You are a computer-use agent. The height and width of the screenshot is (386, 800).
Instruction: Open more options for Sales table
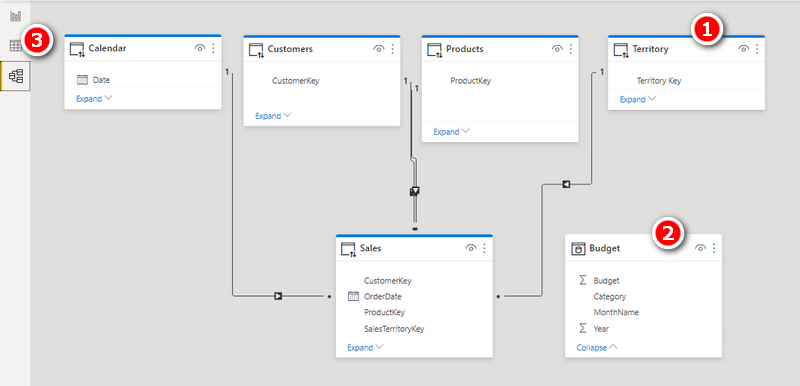point(484,248)
